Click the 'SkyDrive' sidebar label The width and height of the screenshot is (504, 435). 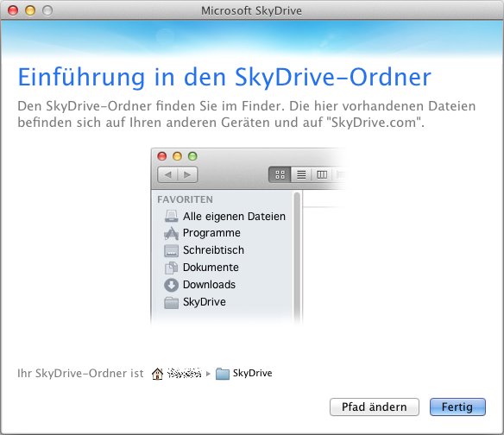coord(205,302)
